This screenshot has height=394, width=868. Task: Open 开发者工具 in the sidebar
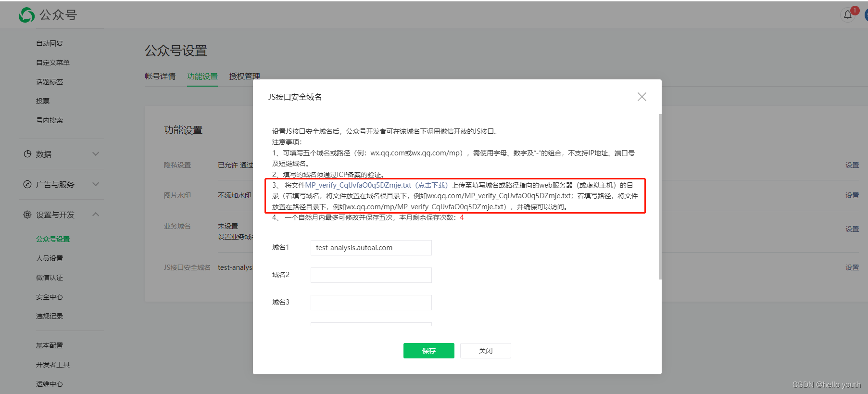tap(53, 365)
